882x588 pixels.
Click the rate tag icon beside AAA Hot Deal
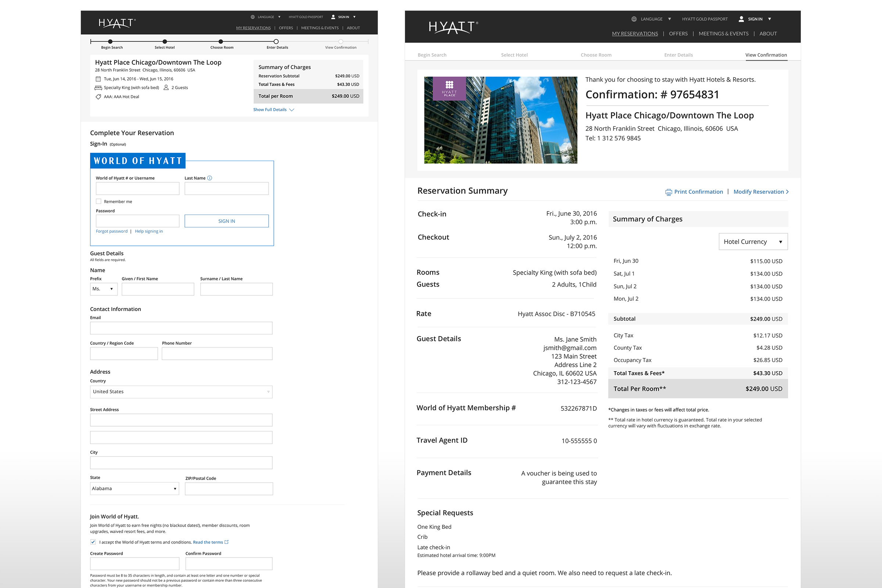point(98,97)
